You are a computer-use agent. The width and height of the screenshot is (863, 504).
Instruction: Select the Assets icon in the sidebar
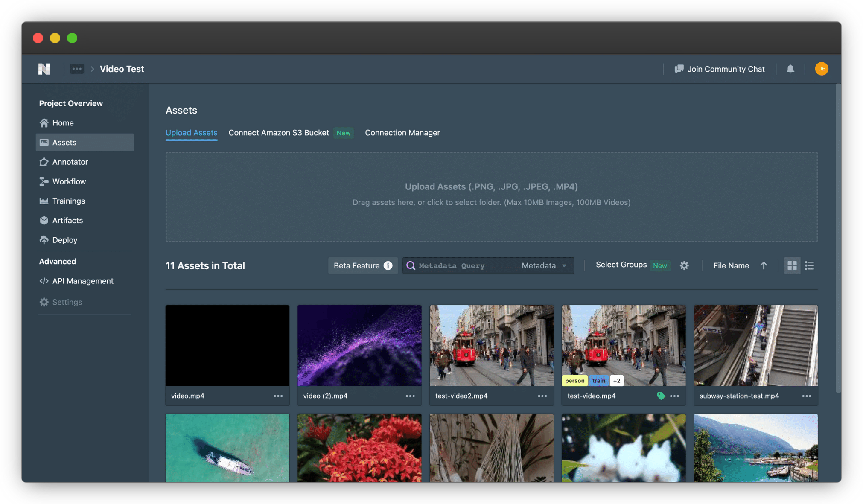pyautogui.click(x=44, y=142)
